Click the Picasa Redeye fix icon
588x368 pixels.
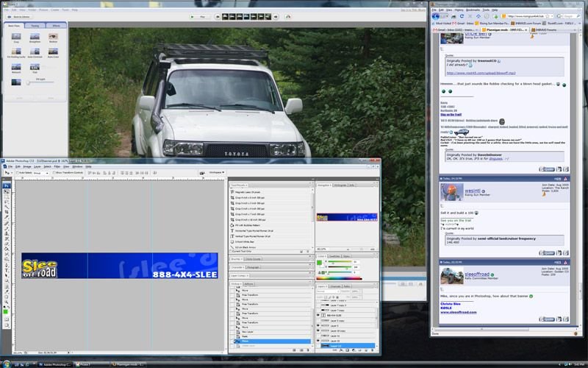coord(53,36)
